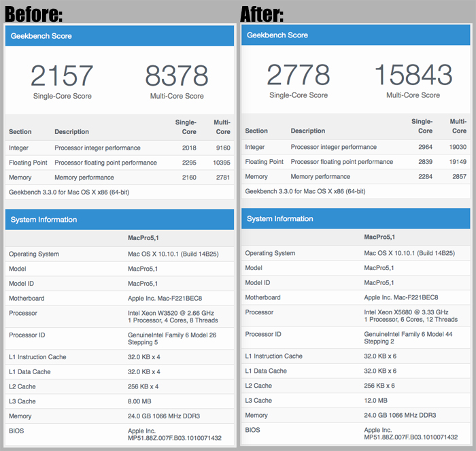476x451 pixels.
Task: Click Before L3 Cache value 8.00 MB
Action: [x=139, y=401]
